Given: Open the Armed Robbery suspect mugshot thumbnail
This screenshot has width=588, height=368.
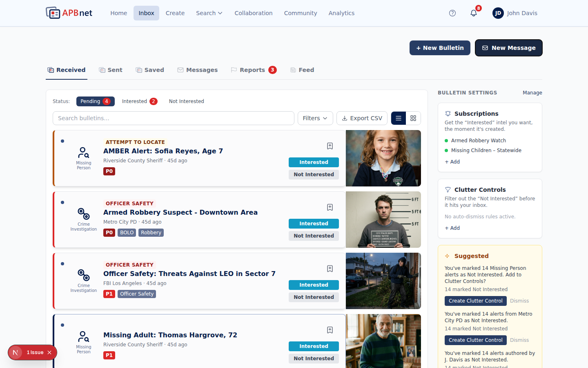Looking at the screenshot, I should (383, 220).
